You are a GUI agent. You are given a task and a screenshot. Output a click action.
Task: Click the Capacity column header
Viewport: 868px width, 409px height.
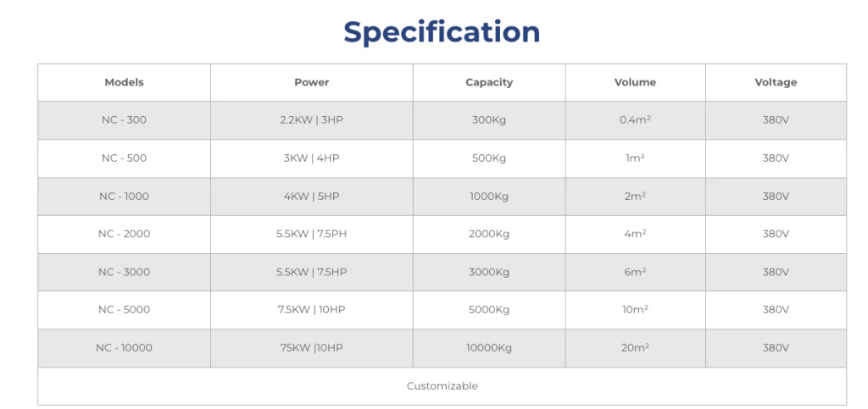pyautogui.click(x=489, y=82)
